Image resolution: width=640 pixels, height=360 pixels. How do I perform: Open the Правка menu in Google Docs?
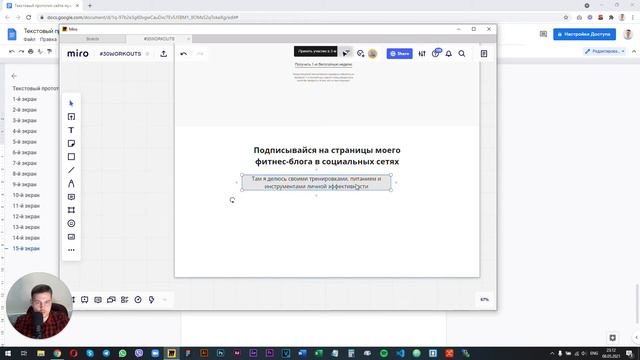(x=48, y=40)
